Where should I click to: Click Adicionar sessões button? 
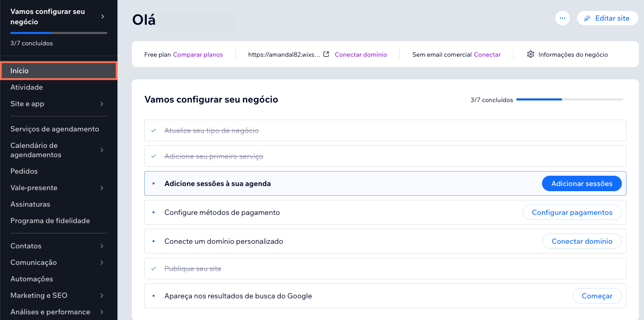pos(582,183)
